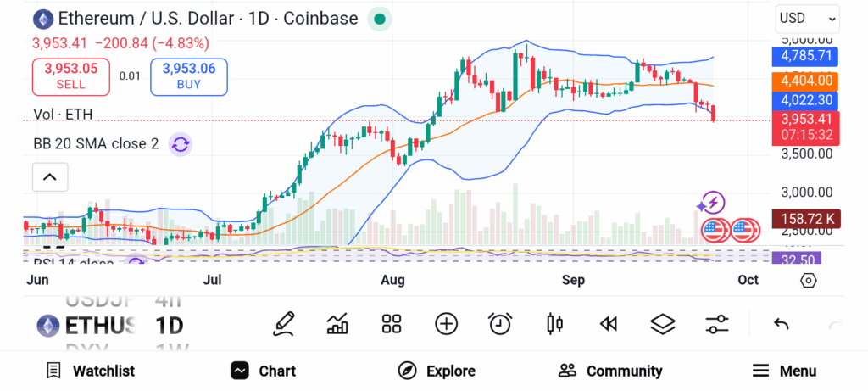Switch to the Watchlist tab
Screen dimensions: 868x391
pos(90,371)
